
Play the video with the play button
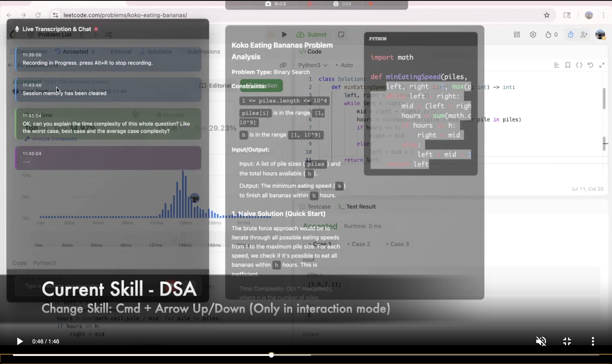coord(20,341)
